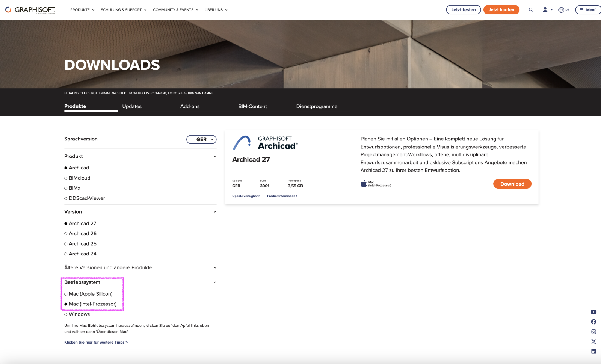Click the Jetzt testen button
601x364 pixels.
[464, 10]
